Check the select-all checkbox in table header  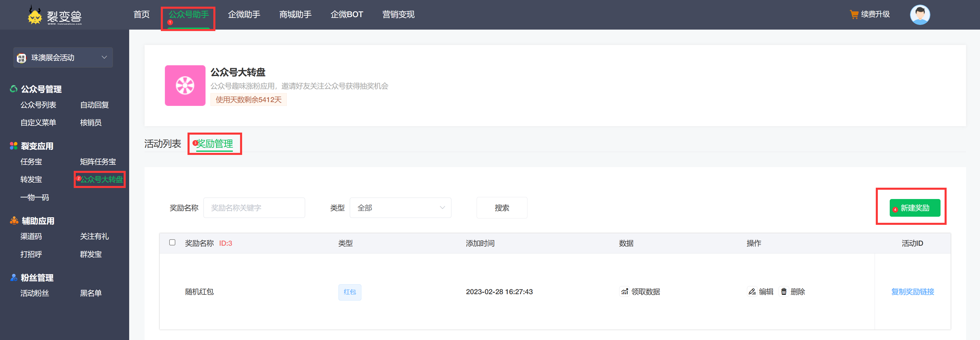point(172,242)
